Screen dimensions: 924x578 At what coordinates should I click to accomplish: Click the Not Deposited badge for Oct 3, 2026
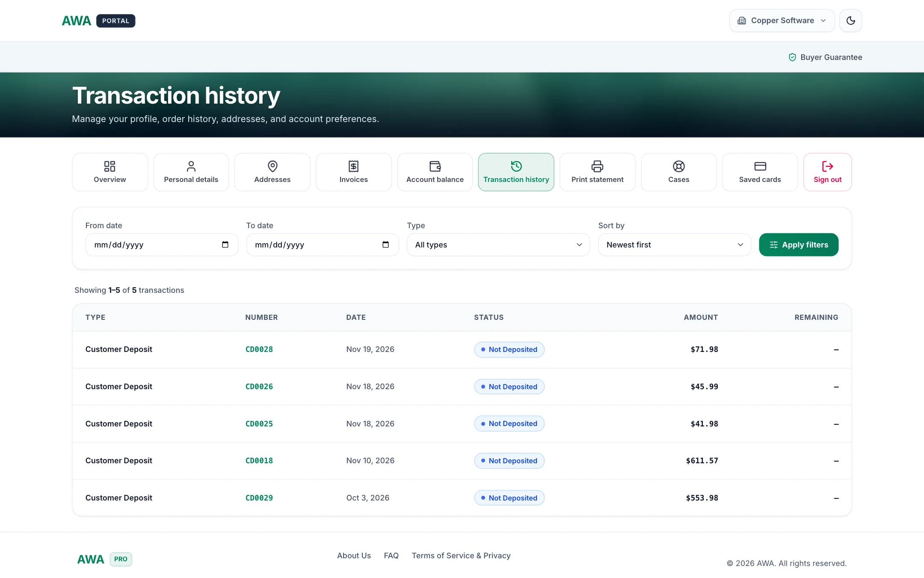[x=509, y=498]
